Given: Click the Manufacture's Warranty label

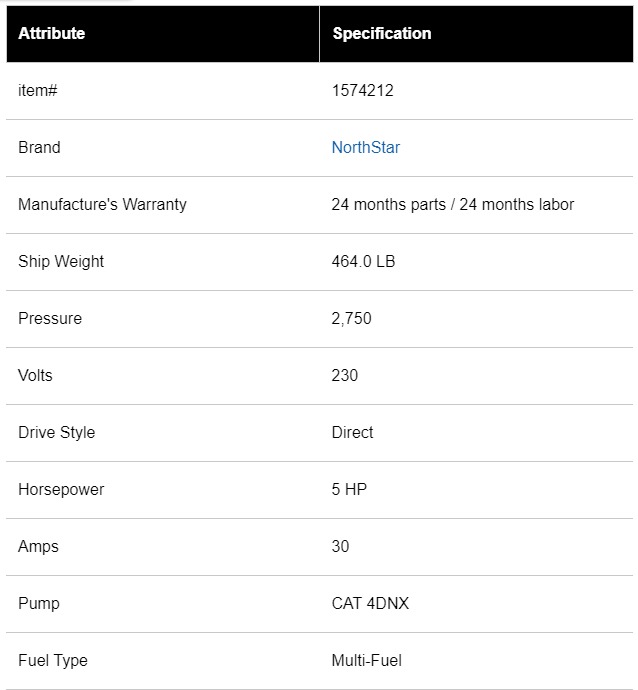Looking at the screenshot, I should pos(102,205).
